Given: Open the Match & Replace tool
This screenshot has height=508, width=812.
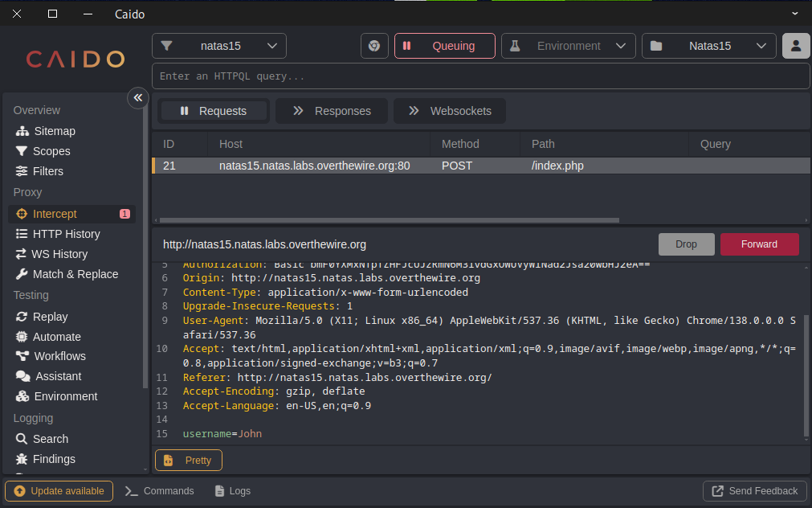Looking at the screenshot, I should [x=75, y=274].
